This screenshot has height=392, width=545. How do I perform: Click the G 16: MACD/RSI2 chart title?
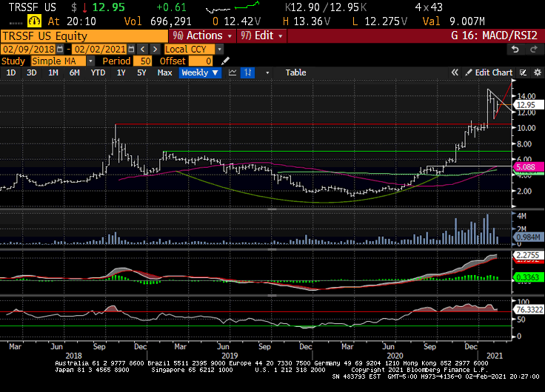click(x=494, y=36)
